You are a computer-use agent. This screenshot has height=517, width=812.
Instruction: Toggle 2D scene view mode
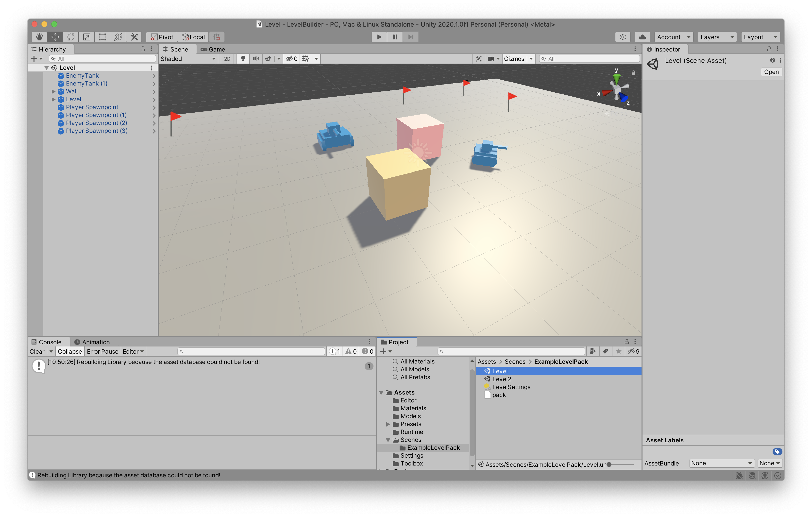pos(227,59)
